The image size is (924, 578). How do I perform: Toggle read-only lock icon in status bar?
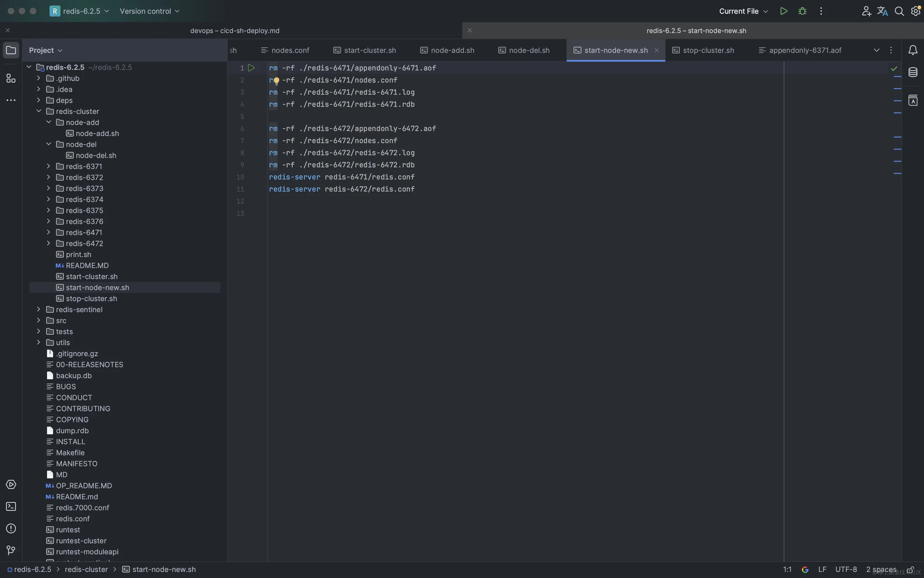(911, 569)
